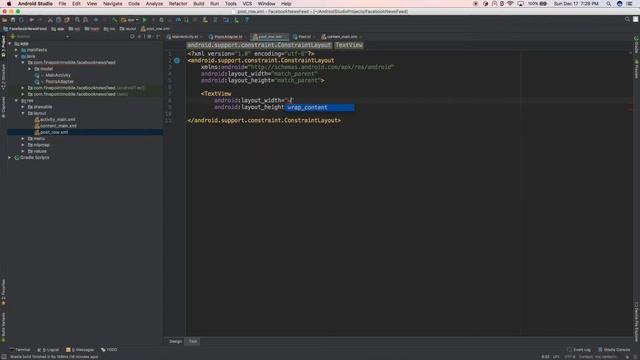Click the TextView breadcrumb in editor
The image size is (640, 360).
click(x=349, y=45)
